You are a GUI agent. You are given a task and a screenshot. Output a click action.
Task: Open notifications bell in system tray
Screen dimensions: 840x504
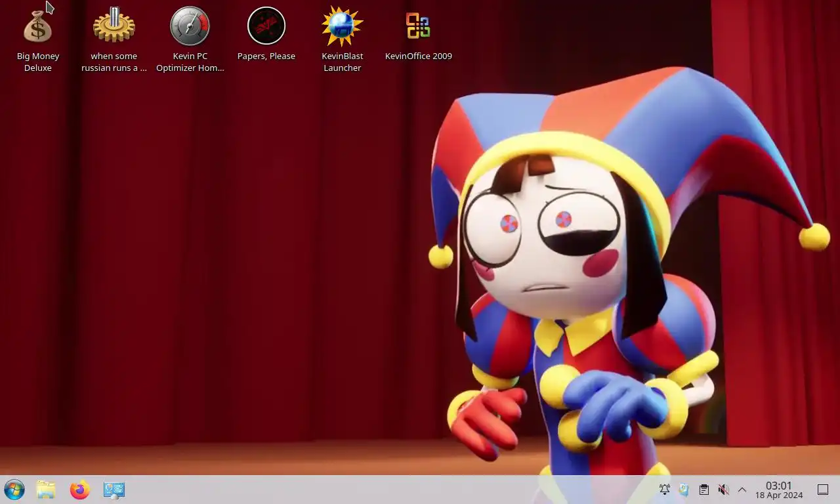(x=665, y=490)
